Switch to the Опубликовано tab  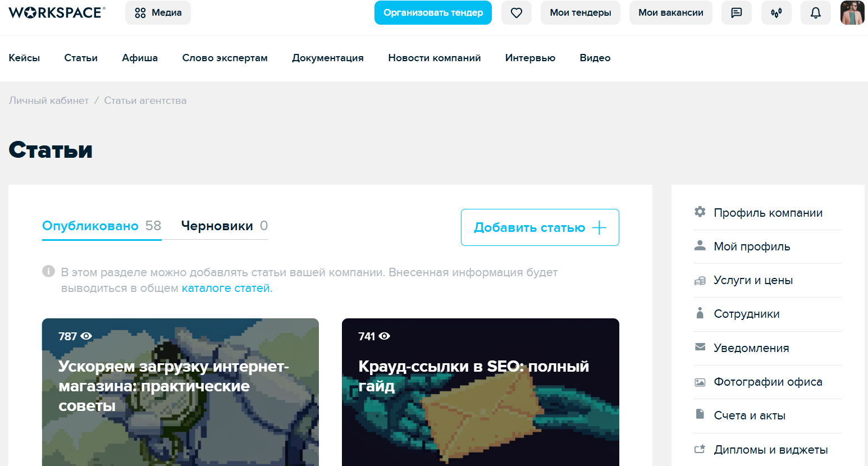pyautogui.click(x=102, y=226)
